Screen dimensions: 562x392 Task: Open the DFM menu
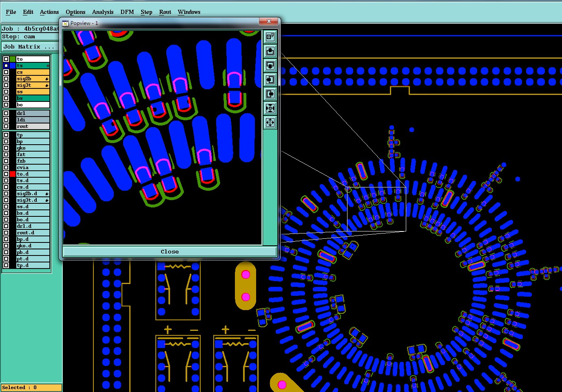(x=127, y=12)
